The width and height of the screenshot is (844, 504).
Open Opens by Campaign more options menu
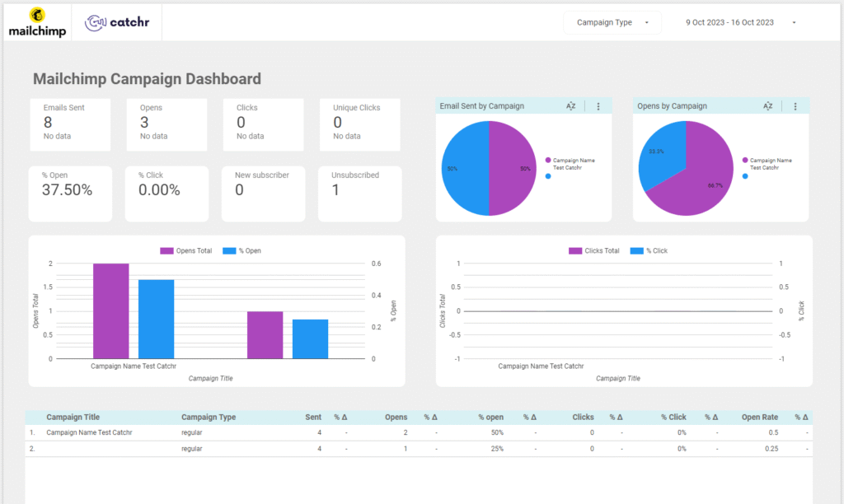795,106
